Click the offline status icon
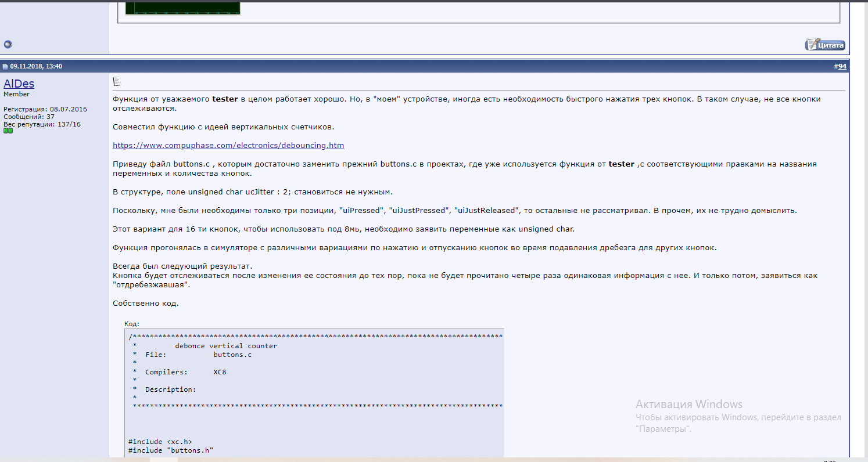The height and width of the screenshot is (462, 868). [8, 44]
